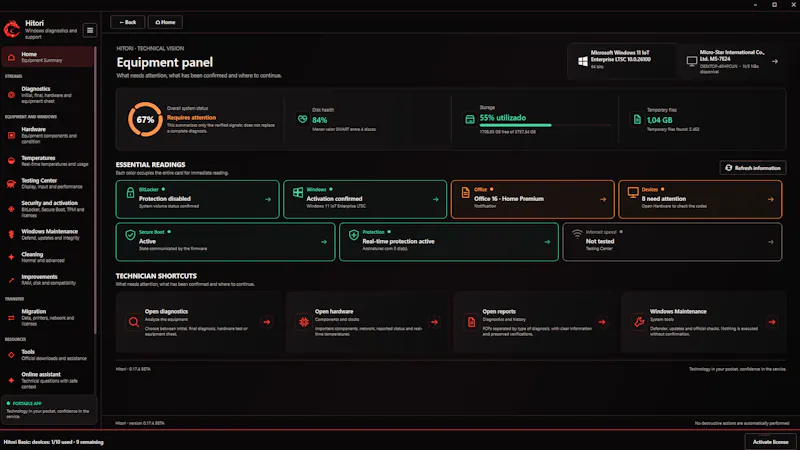800x450 pixels.
Task: Click the Open reports file icon
Action: pyautogui.click(x=471, y=322)
